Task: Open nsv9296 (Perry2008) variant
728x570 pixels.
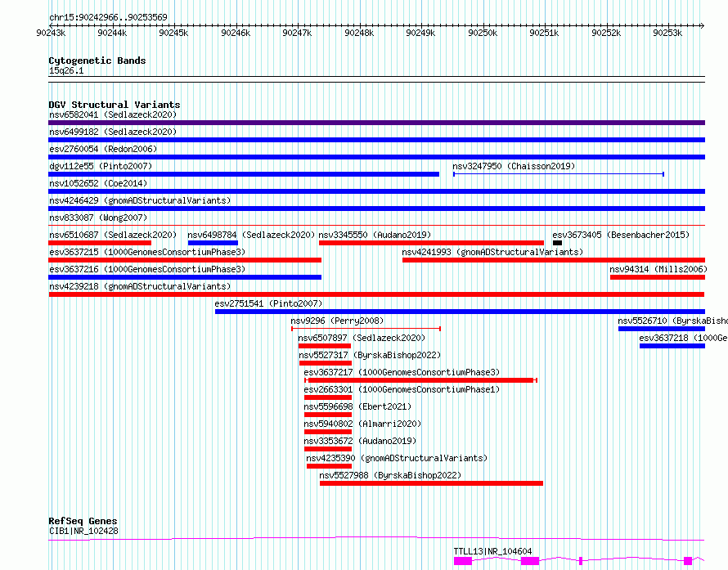Action: pos(337,321)
